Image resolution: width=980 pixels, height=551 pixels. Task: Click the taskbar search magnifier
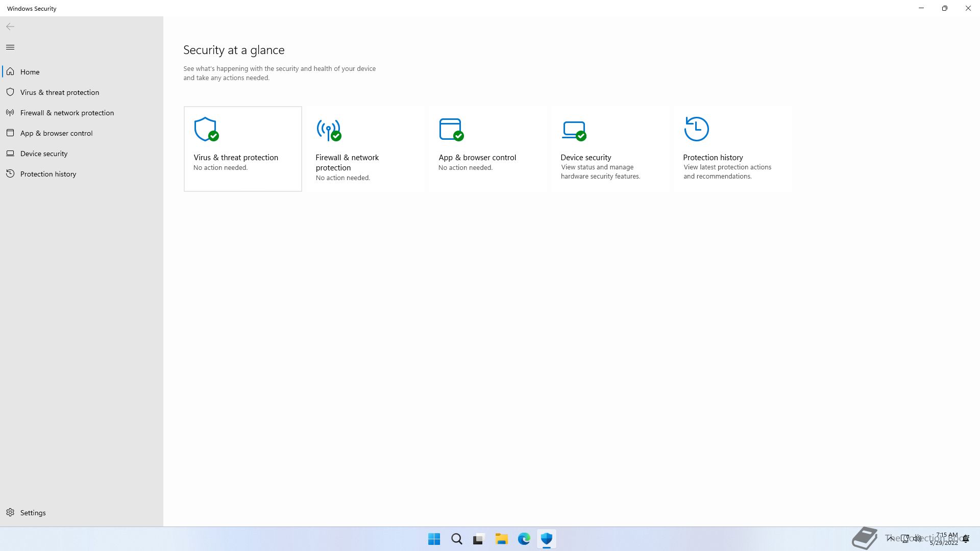[x=456, y=539]
